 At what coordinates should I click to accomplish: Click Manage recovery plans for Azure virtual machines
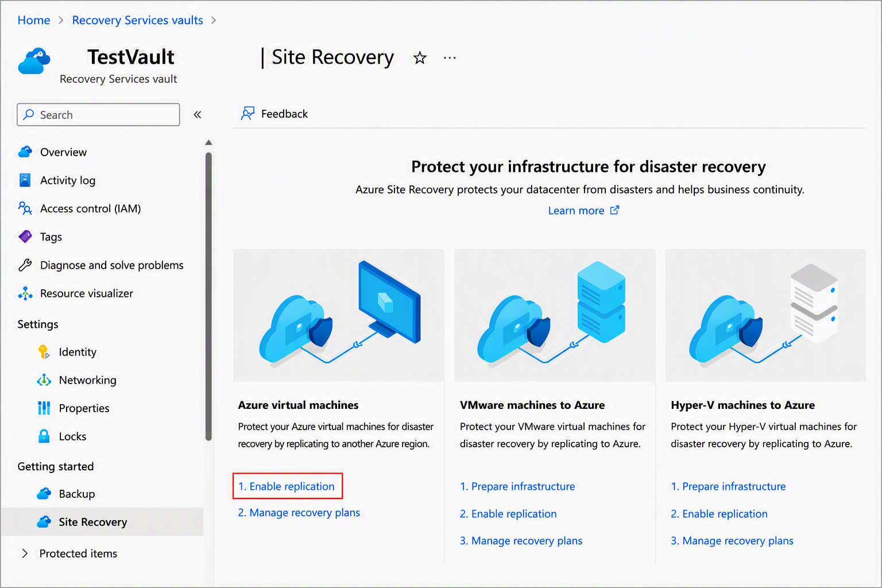299,513
